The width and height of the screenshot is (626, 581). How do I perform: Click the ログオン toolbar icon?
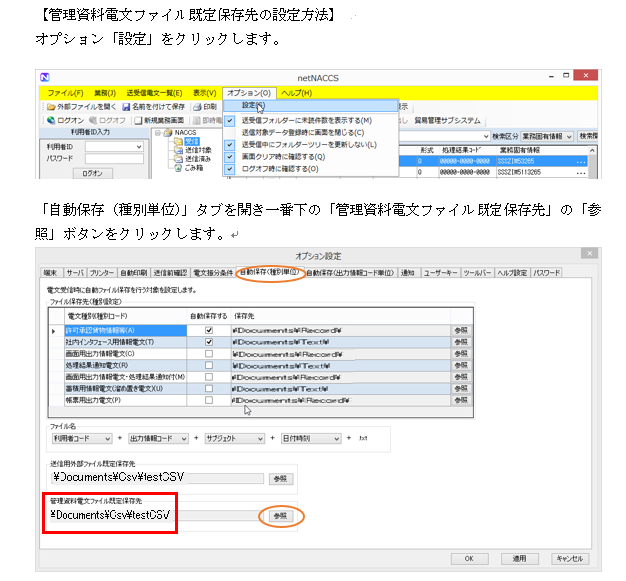(50, 120)
